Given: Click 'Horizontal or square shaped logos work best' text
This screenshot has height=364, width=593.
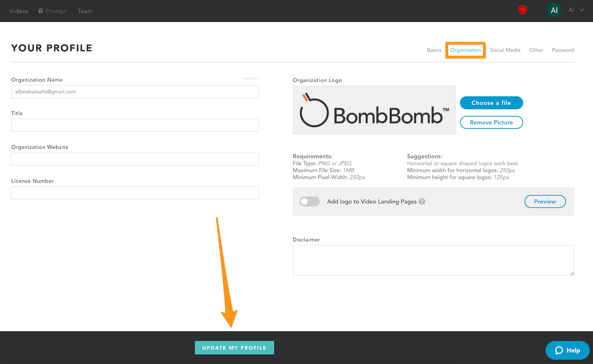Looking at the screenshot, I should click(x=463, y=163).
